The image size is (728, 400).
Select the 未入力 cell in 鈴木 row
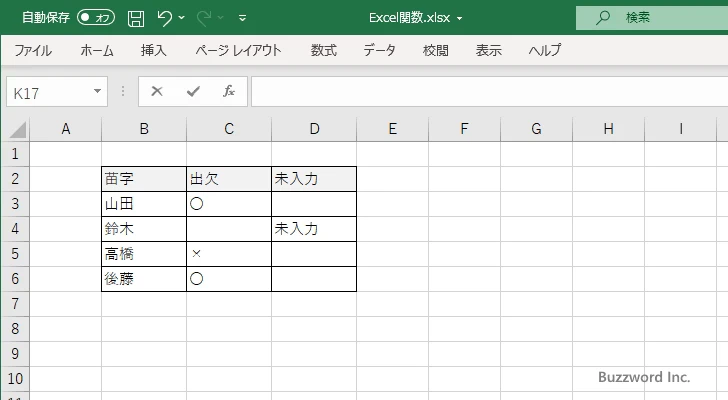coord(314,229)
